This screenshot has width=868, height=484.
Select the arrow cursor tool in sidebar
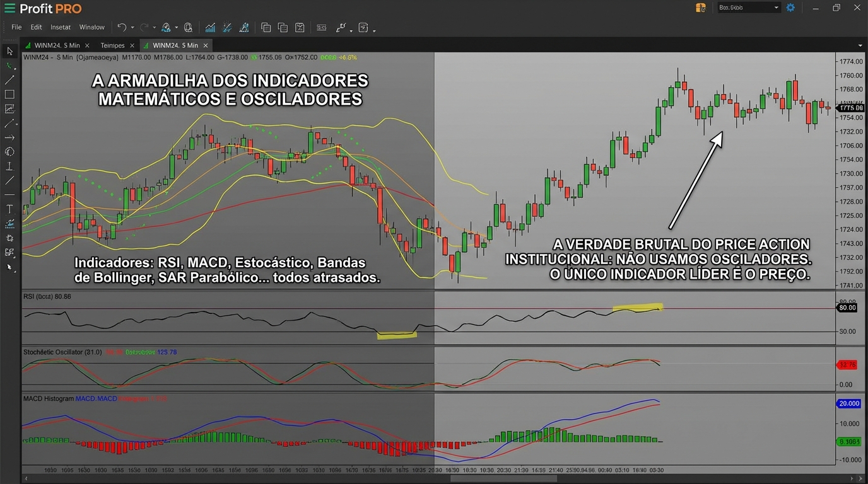(x=9, y=51)
